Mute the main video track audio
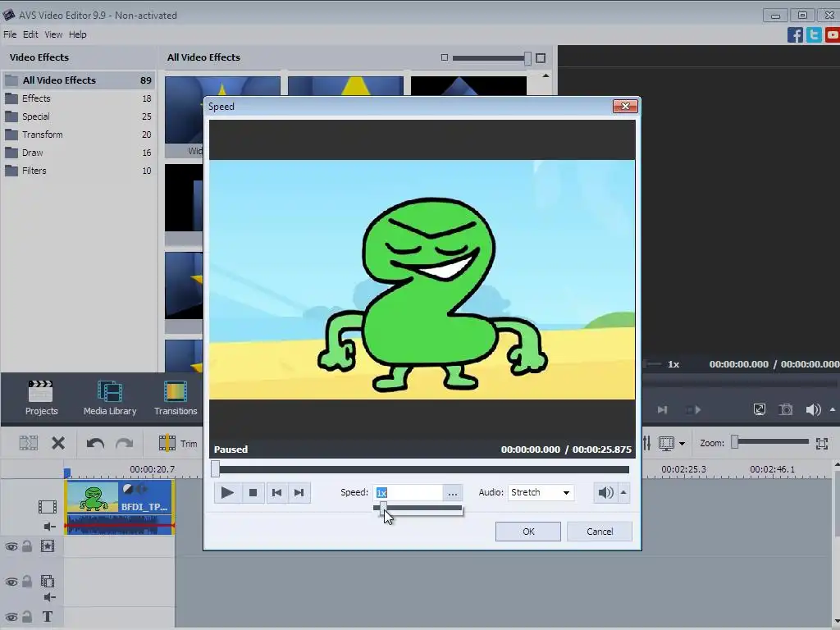Image resolution: width=840 pixels, height=630 pixels. point(49,527)
